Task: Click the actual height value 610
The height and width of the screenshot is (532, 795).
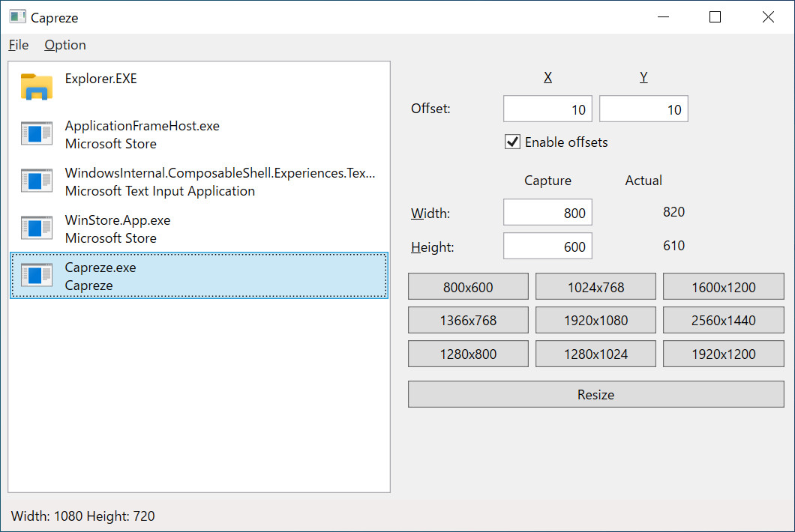Action: [673, 246]
